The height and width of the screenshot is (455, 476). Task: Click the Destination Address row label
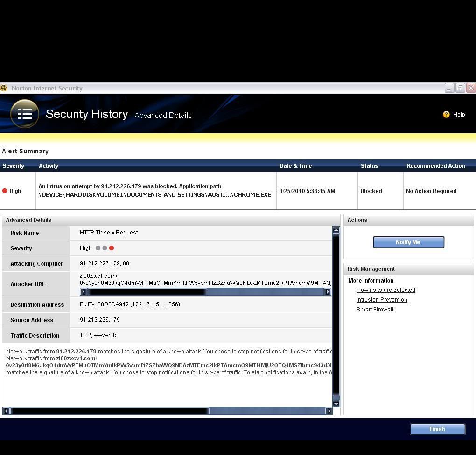(x=37, y=304)
